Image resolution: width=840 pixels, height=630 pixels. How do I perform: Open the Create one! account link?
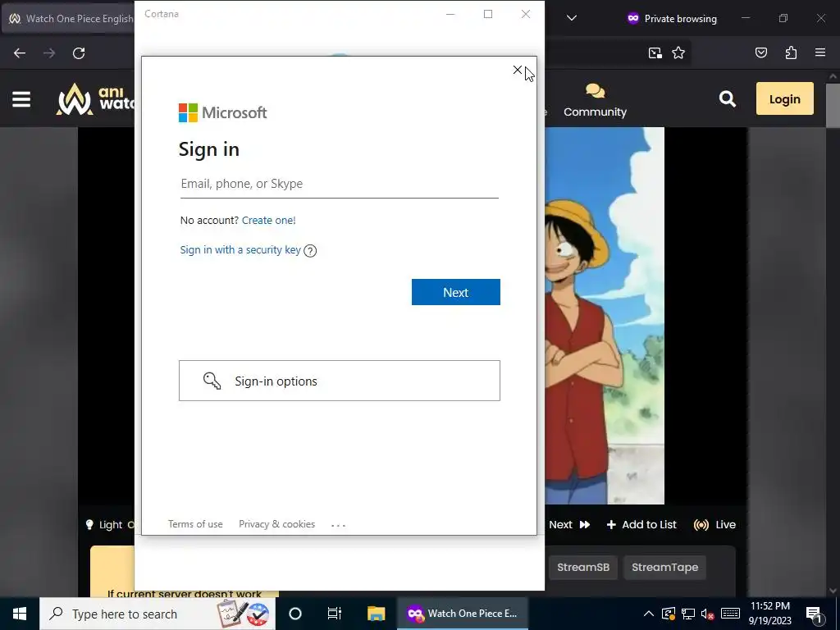[268, 220]
